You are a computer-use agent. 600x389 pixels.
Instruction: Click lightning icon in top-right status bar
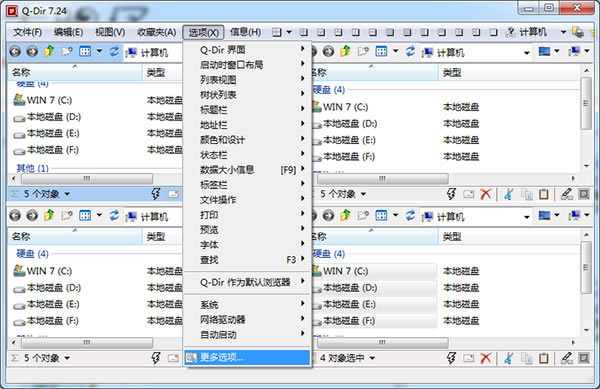pyautogui.click(x=452, y=194)
